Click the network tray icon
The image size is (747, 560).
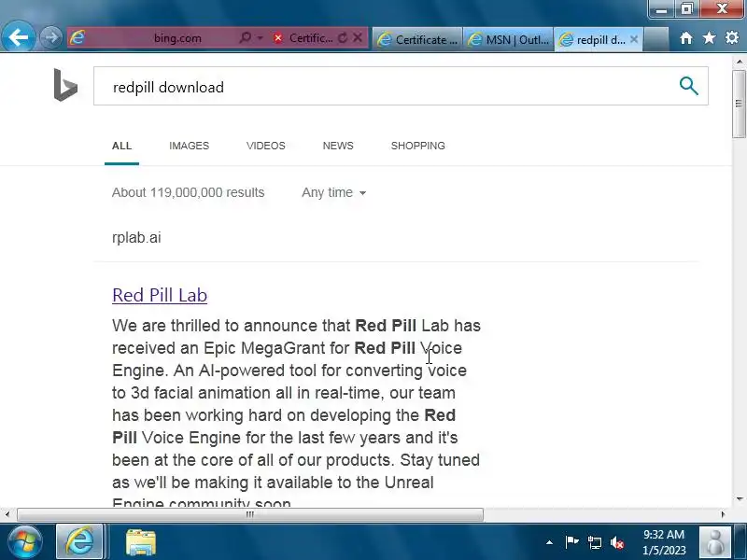(x=595, y=542)
